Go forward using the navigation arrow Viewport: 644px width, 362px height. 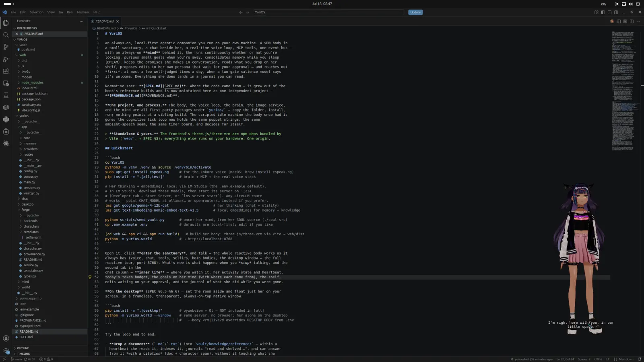[248, 12]
